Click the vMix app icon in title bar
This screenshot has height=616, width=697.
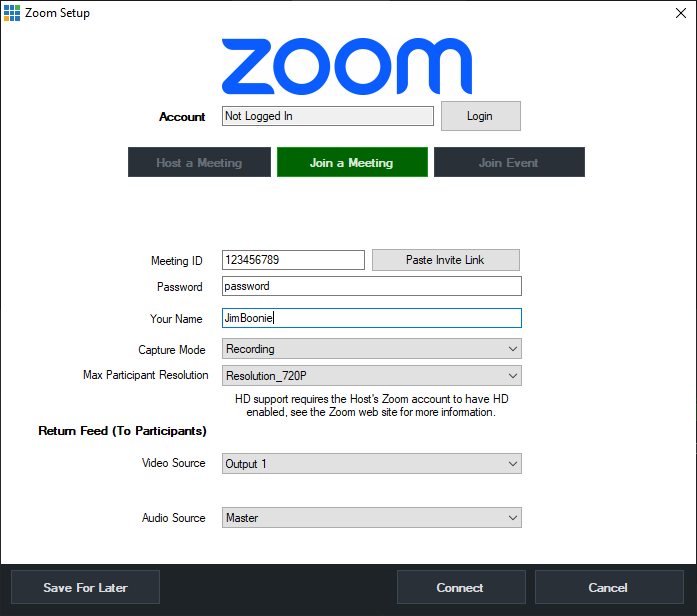[x=12, y=13]
